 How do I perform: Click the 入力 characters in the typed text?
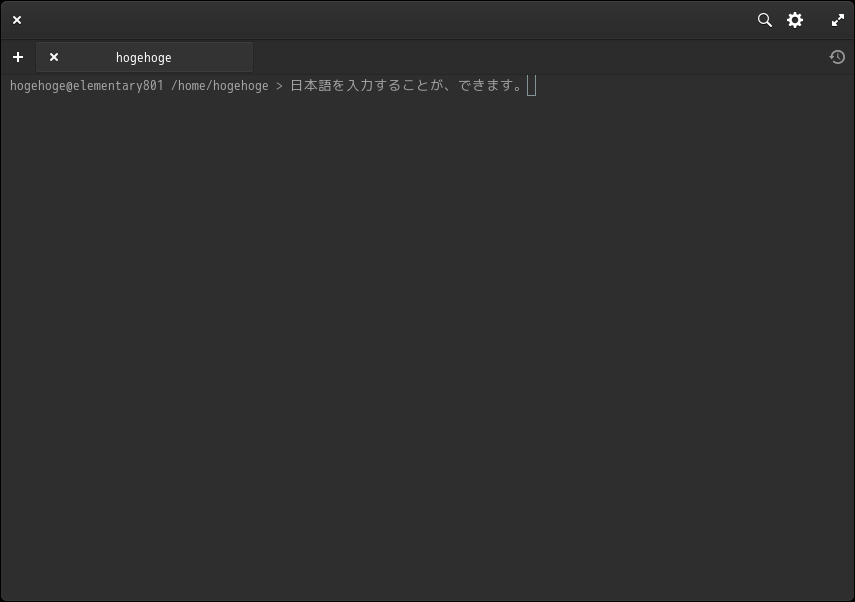tap(362, 86)
